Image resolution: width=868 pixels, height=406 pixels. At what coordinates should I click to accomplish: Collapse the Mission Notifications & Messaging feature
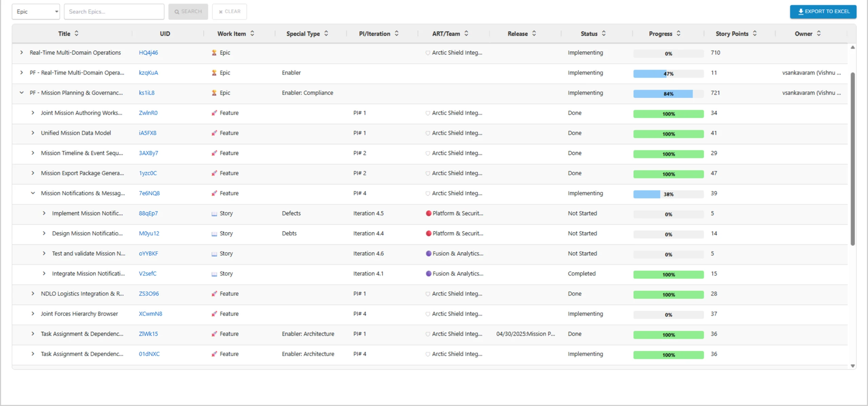tap(33, 193)
